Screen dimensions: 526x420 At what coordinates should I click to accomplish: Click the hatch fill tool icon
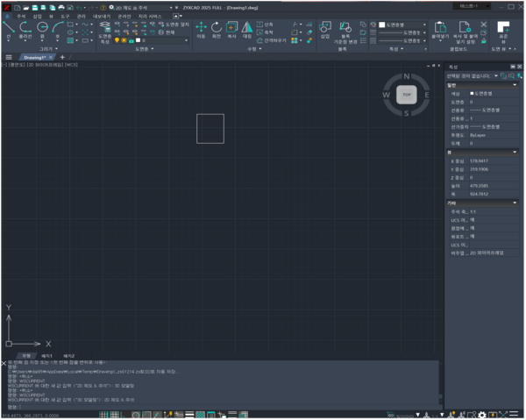pyautogui.click(x=70, y=40)
